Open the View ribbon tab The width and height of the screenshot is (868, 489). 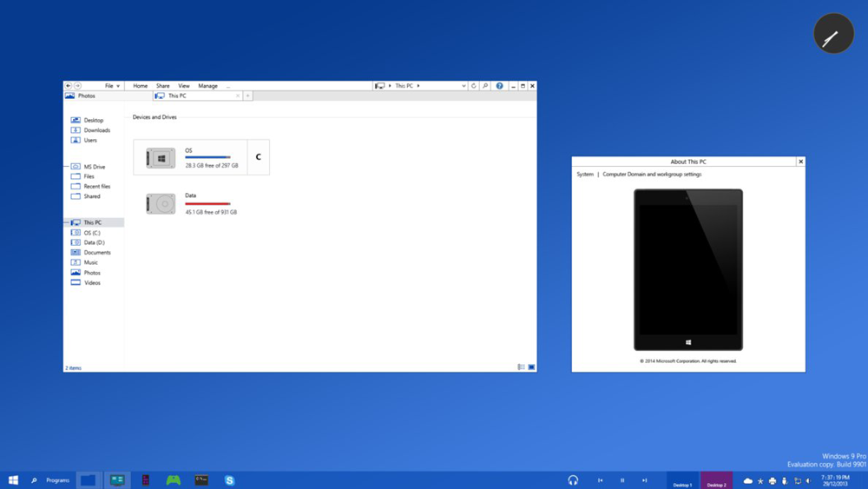click(184, 86)
